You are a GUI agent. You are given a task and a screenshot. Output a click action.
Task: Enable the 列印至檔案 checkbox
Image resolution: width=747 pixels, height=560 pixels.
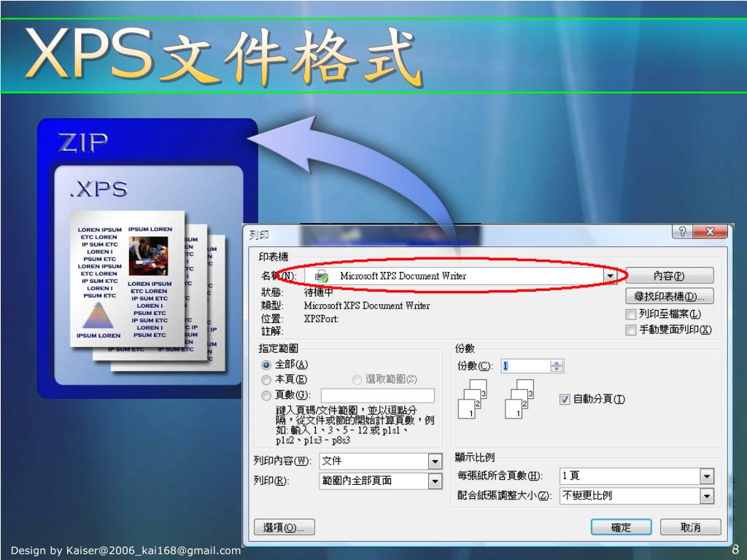point(631,314)
